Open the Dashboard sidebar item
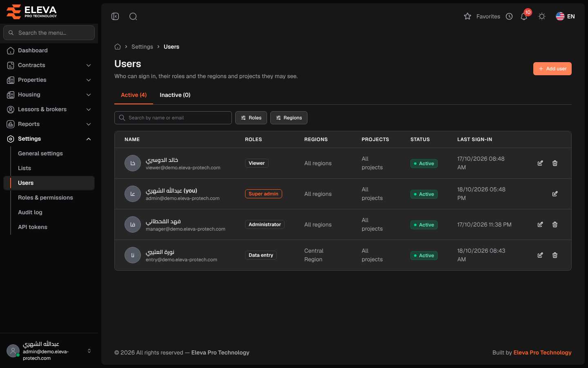The height and width of the screenshot is (368, 588). click(x=49, y=50)
